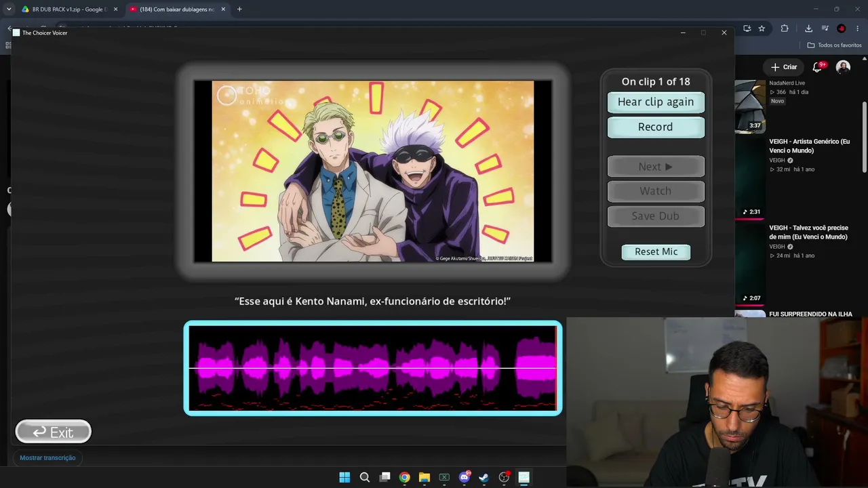Open the green X app on the taskbar
The image size is (868, 488).
click(444, 477)
